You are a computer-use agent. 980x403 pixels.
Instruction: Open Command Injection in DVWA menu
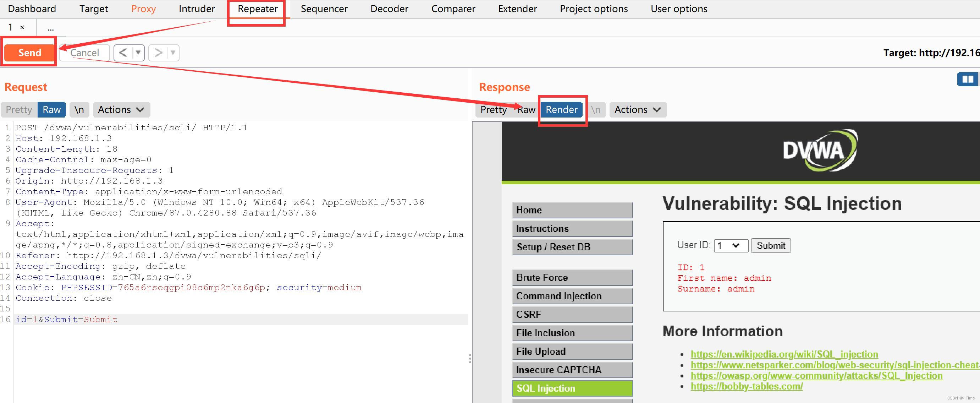click(x=573, y=296)
